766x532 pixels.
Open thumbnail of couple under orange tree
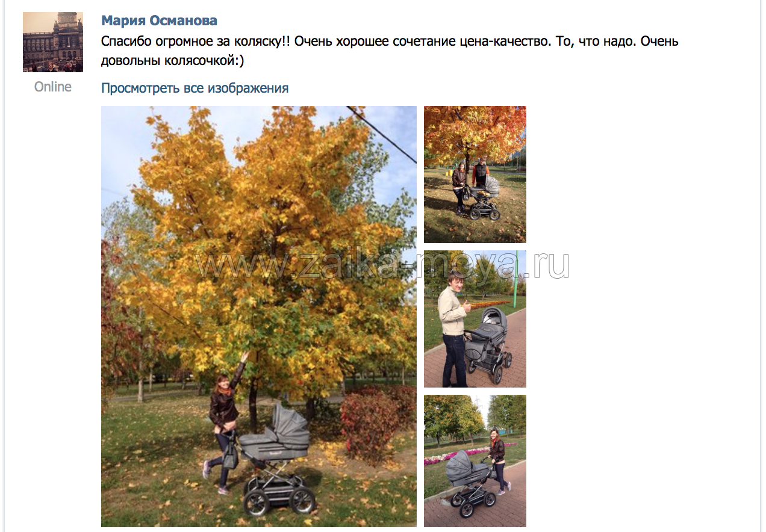(475, 175)
